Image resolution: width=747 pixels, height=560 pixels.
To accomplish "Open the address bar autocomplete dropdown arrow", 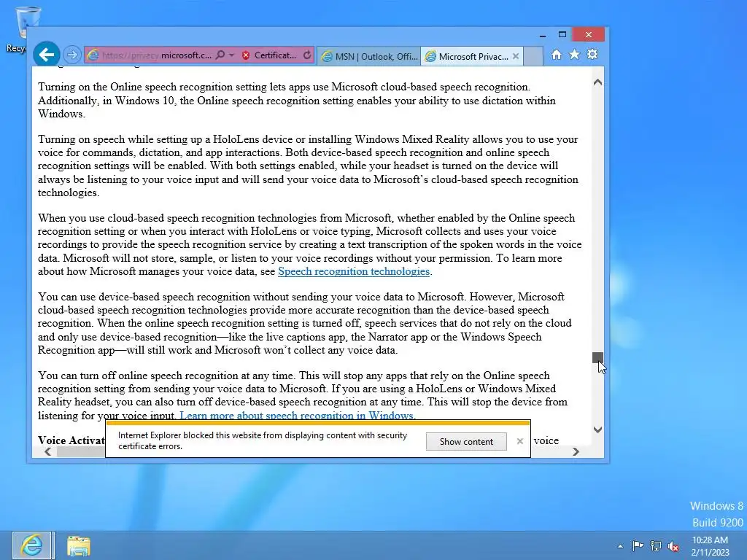I will (x=231, y=55).
